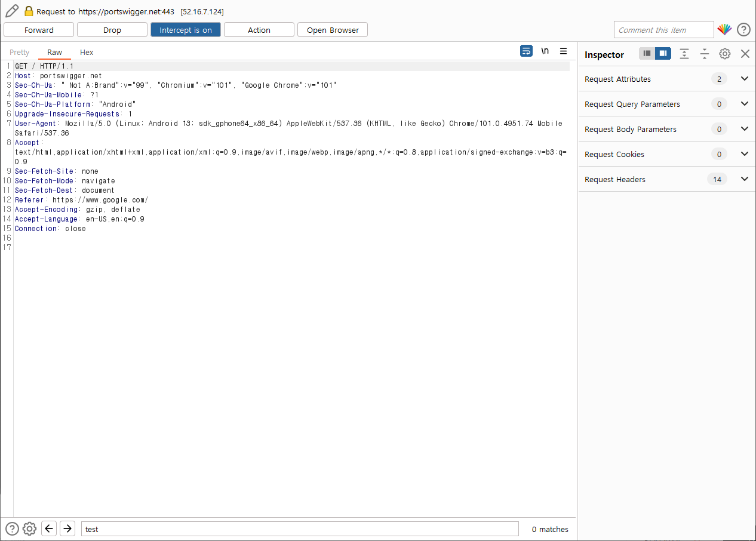Open search help icon in bottom bar
The width and height of the screenshot is (756, 541).
(x=12, y=528)
